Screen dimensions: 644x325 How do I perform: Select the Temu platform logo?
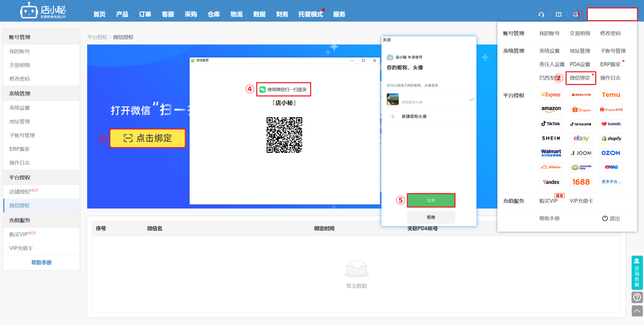click(611, 95)
